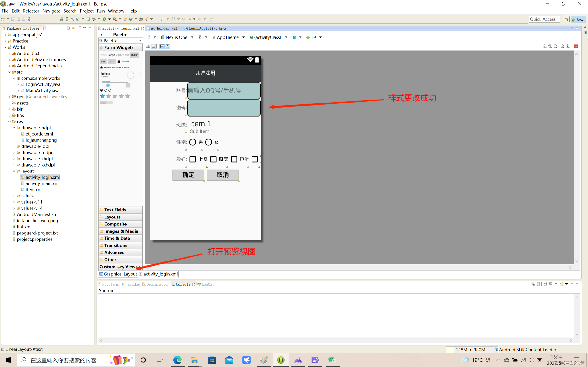Viewport: 588px width, 367px height.
Task: Check the 上网 checkbox in the preview
Action: click(193, 159)
